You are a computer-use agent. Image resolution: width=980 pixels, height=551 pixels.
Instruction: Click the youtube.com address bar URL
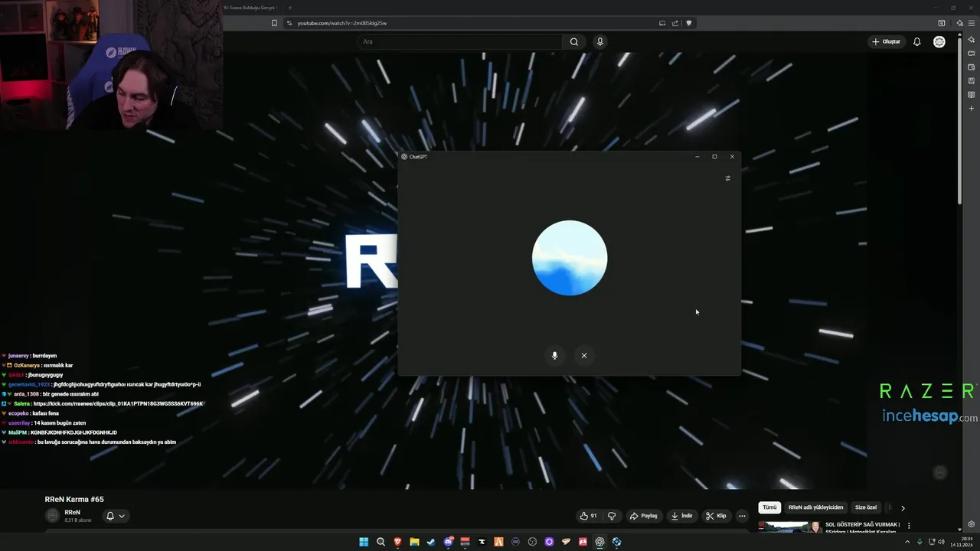point(342,23)
